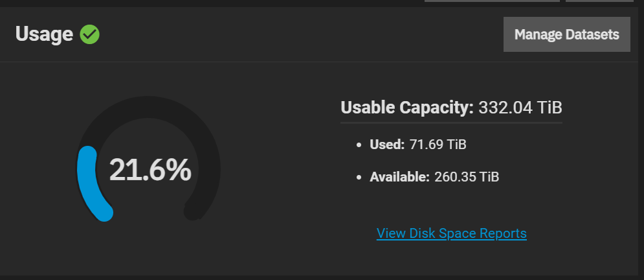
Task: Click the Usage card heading
Action: coord(44,34)
